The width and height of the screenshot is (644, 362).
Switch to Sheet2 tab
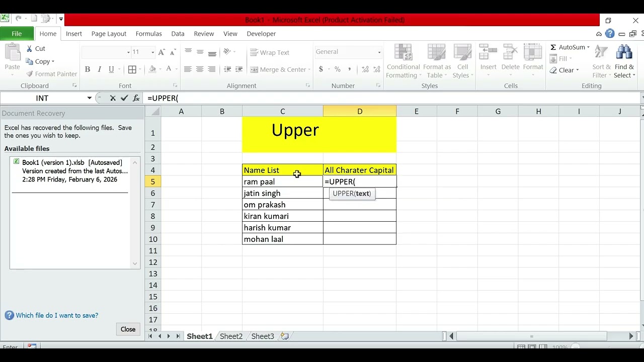[x=231, y=336]
